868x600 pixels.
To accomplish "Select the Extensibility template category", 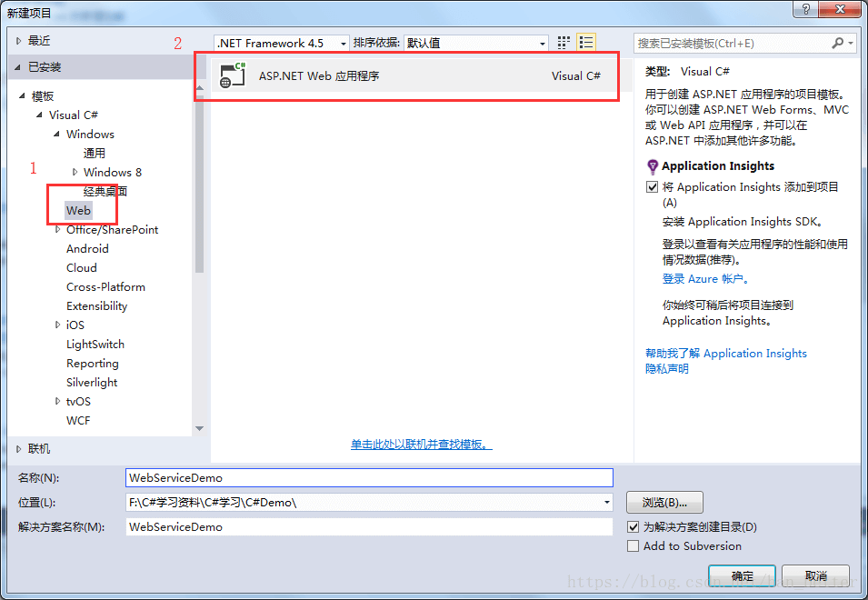I will pos(97,306).
